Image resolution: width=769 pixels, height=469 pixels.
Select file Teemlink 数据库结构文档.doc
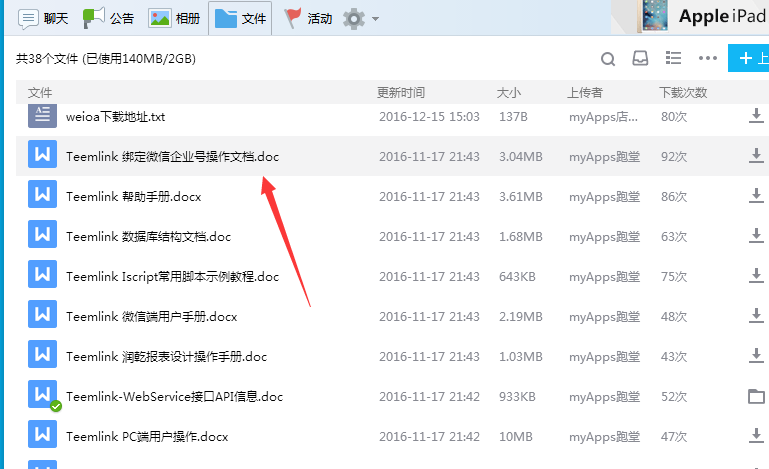coord(148,236)
